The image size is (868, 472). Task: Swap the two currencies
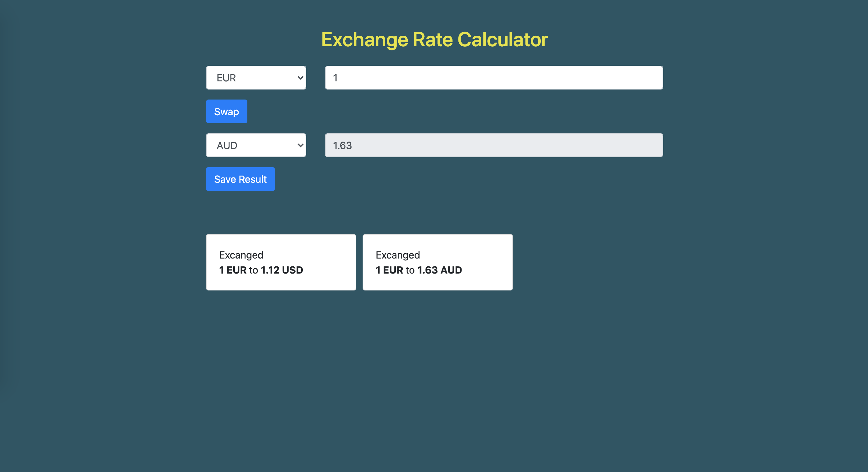226,111
